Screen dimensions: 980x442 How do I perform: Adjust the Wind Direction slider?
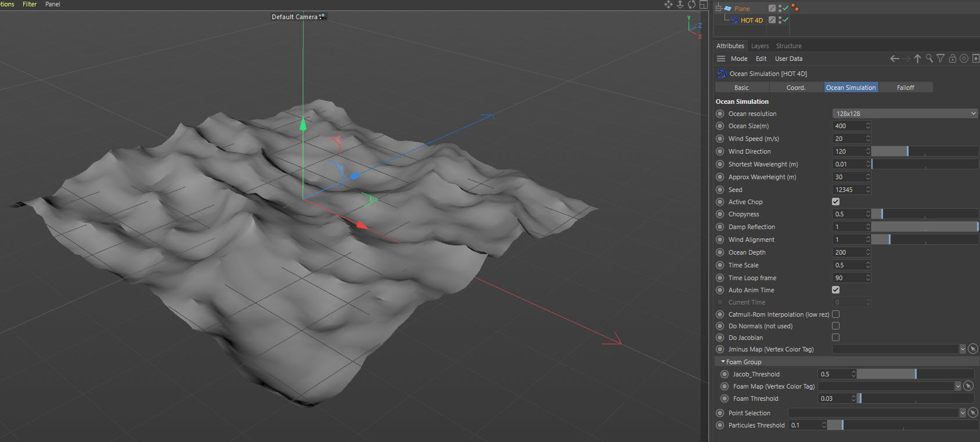tap(925, 151)
